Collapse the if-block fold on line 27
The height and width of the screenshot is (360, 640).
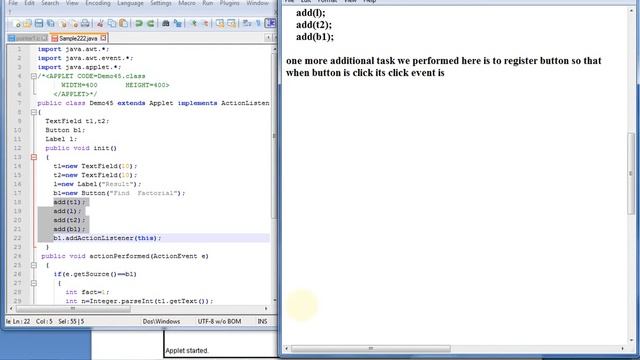34,283
